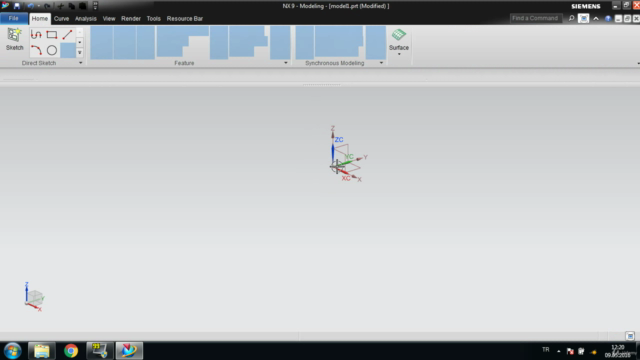Switch to the Analysis ribbon tab

pos(86,18)
